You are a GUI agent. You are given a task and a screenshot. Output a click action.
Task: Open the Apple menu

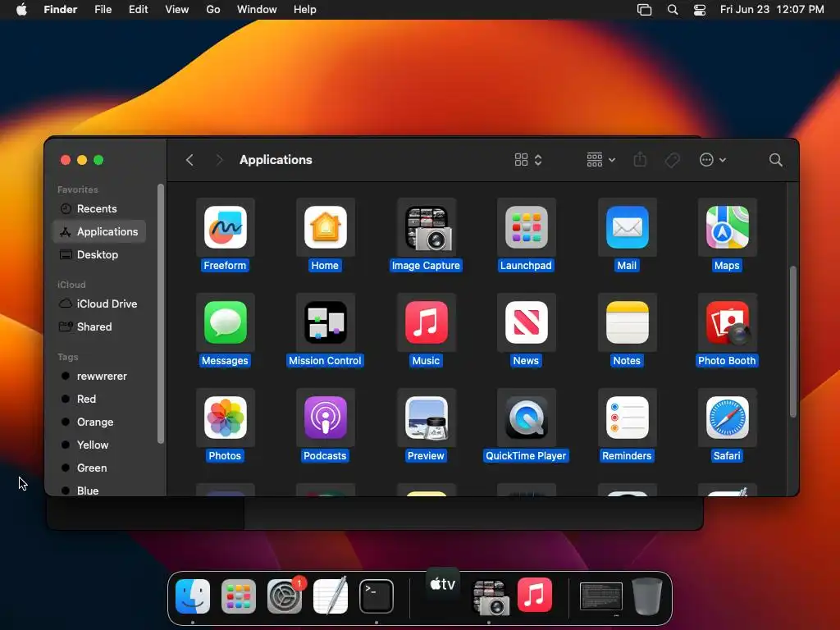(x=21, y=10)
